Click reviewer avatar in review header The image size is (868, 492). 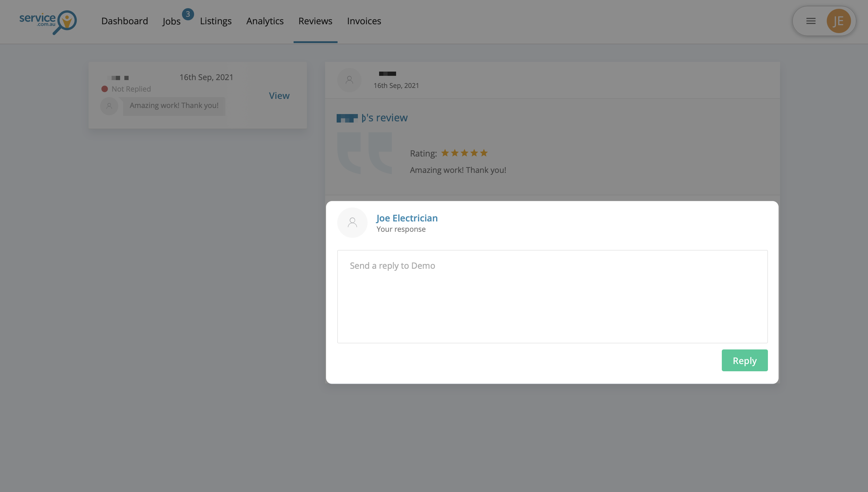(x=349, y=80)
